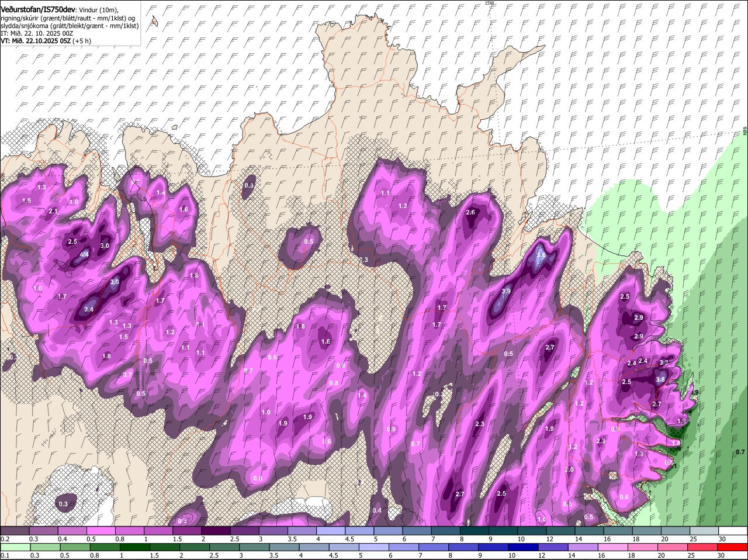
Task: Click the 0.1 label in the lower legend row
Action: coord(5,555)
